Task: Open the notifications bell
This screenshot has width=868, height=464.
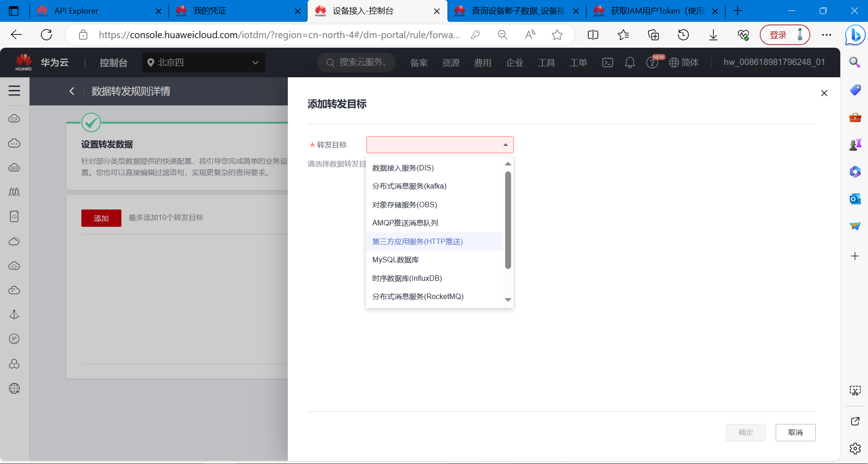Action: pos(630,63)
